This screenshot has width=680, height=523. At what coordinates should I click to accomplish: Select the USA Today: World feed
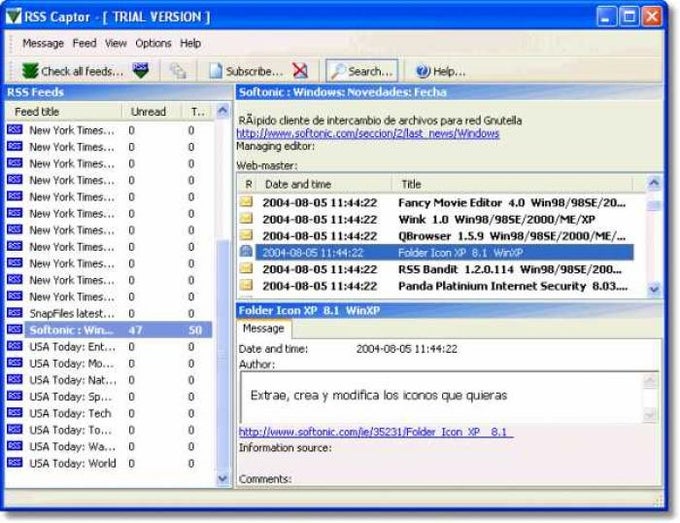click(x=109, y=463)
